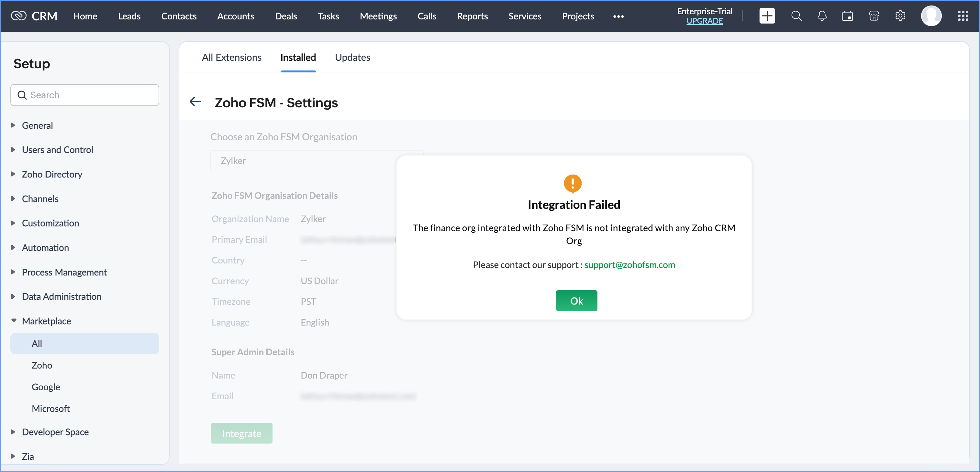Click the UPGRADE link

[705, 21]
